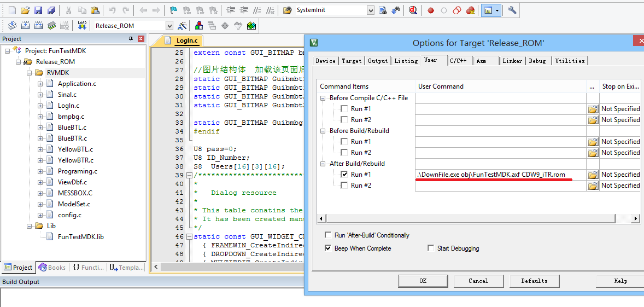Open the Debug tab
Image resolution: width=644 pixels, height=307 pixels.
537,61
